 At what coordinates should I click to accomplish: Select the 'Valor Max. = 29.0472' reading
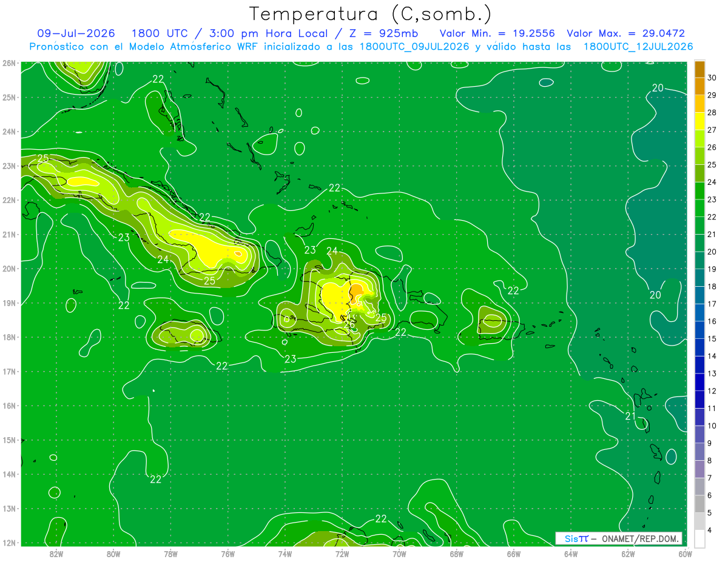pyautogui.click(x=625, y=33)
